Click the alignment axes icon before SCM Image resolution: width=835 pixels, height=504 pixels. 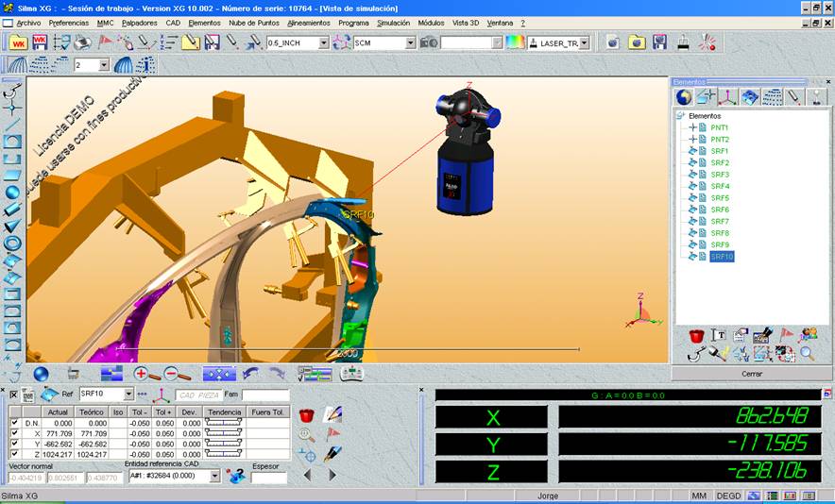341,42
